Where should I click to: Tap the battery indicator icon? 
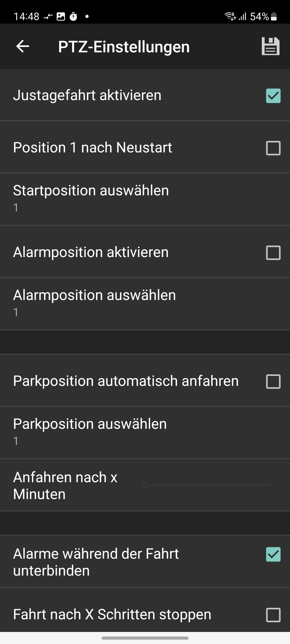[x=274, y=16]
